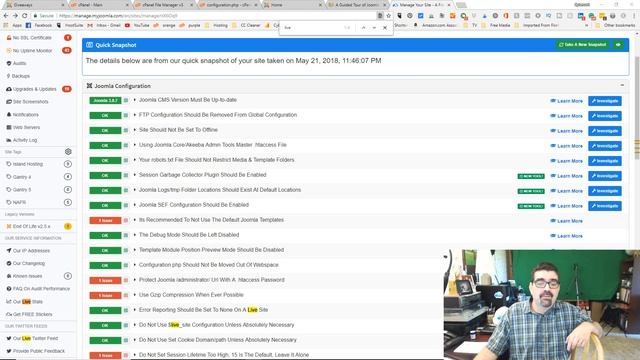
Task: Toggle square next to Error Reporting OK badge
Action: coord(126,311)
